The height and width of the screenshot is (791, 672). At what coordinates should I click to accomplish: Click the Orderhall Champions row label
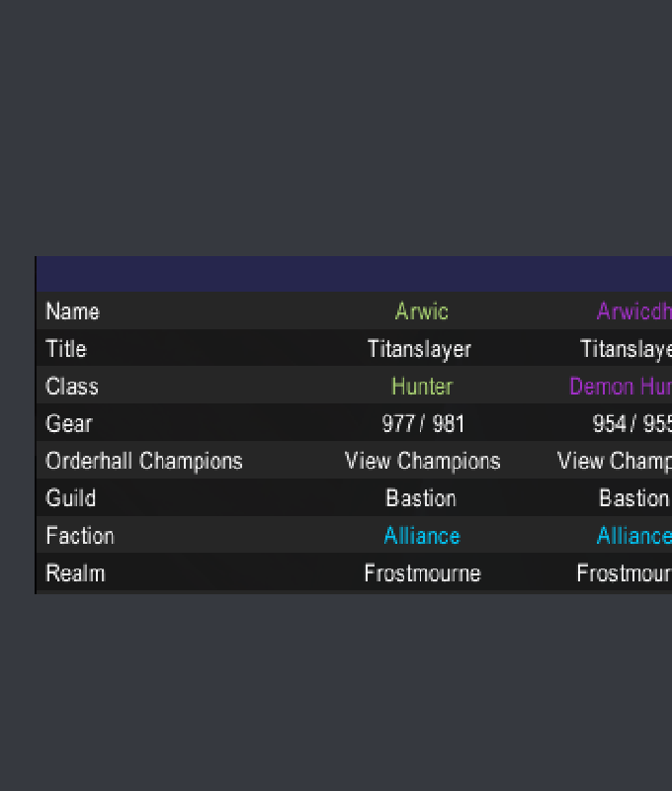point(144,461)
